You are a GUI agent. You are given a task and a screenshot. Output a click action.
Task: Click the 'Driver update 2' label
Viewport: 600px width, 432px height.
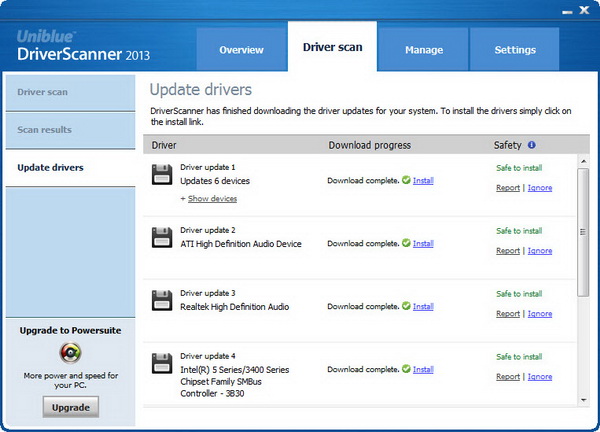click(x=208, y=230)
